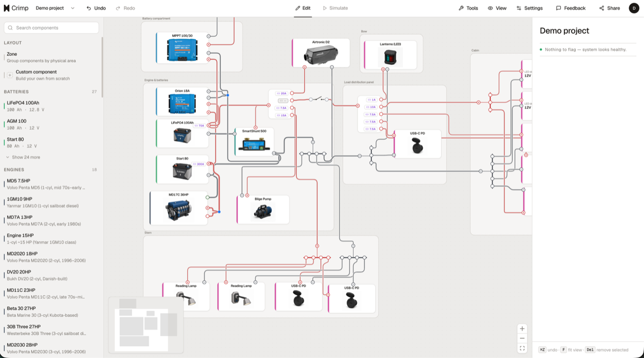Click the Cabin zone label
The image size is (644, 358).
click(475, 50)
